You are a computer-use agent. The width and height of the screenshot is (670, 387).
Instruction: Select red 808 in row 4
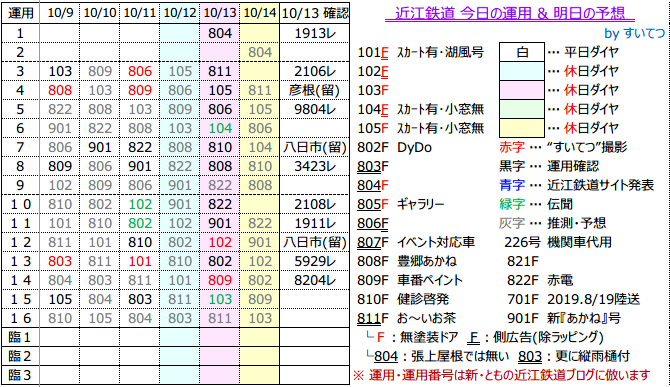pyautogui.click(x=60, y=90)
